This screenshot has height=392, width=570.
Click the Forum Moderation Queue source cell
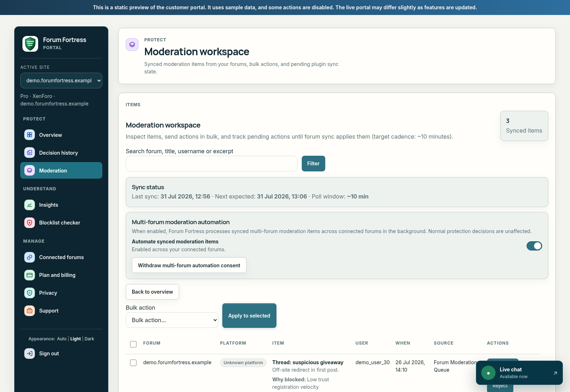[456, 366]
